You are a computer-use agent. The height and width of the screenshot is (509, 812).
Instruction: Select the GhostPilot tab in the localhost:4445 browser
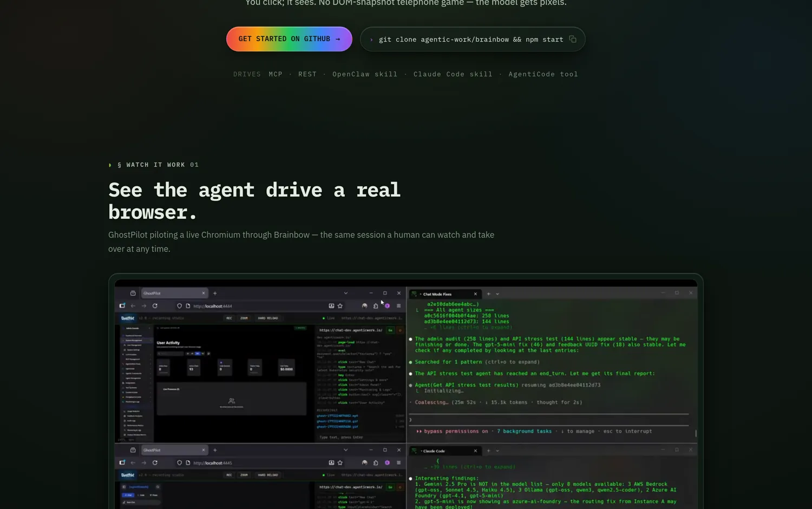click(x=174, y=450)
